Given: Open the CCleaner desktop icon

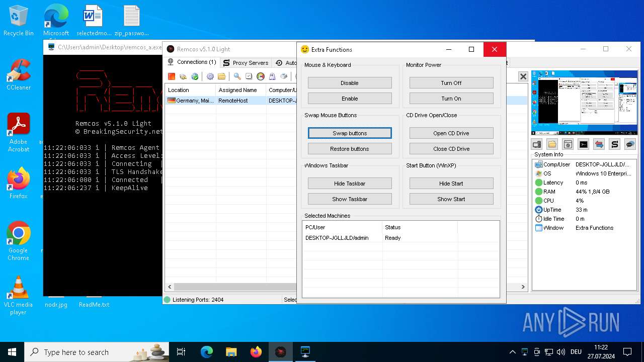Looking at the screenshot, I should click(19, 75).
